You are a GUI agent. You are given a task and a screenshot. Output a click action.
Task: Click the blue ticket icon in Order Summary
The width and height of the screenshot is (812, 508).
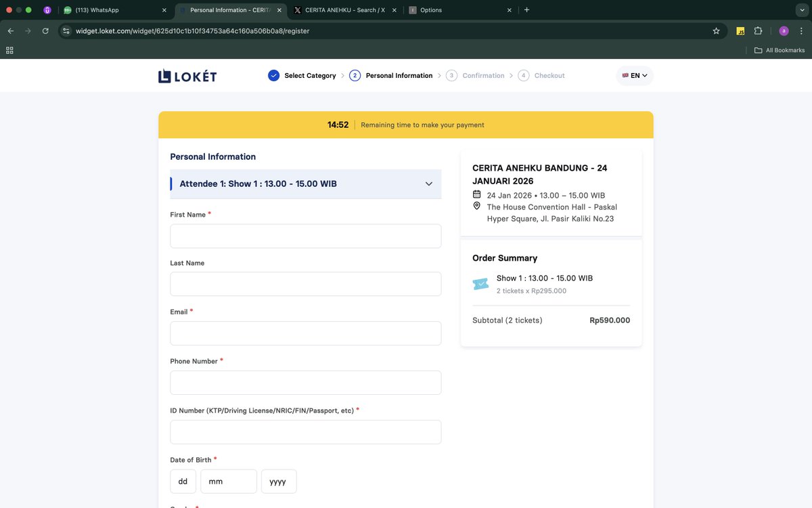pyautogui.click(x=480, y=284)
